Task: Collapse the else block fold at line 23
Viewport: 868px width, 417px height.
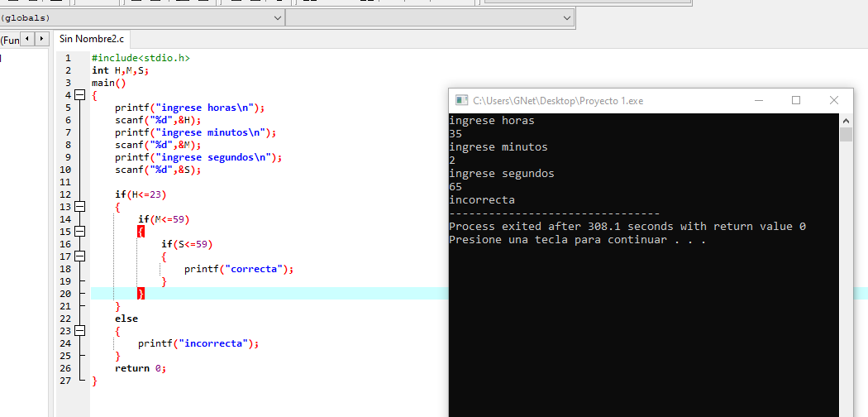Action: [79, 331]
